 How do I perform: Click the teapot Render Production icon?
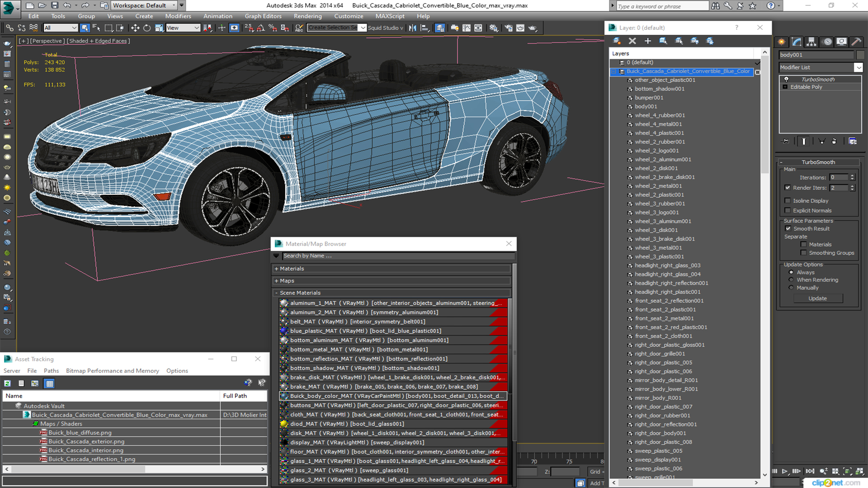pos(533,28)
